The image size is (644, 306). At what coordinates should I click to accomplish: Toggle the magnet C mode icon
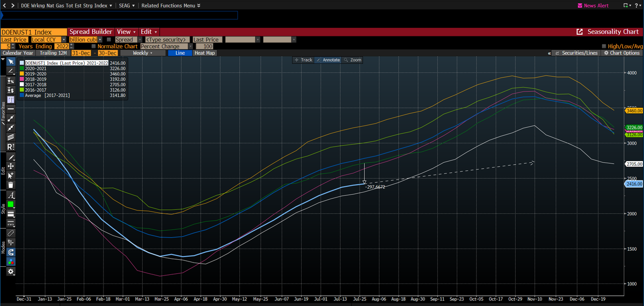[11, 252]
